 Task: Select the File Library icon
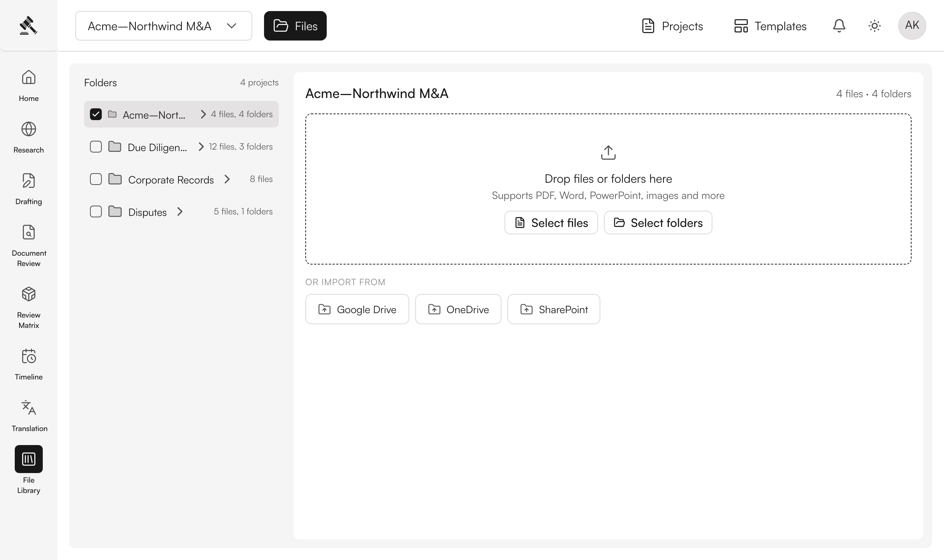coord(29,459)
